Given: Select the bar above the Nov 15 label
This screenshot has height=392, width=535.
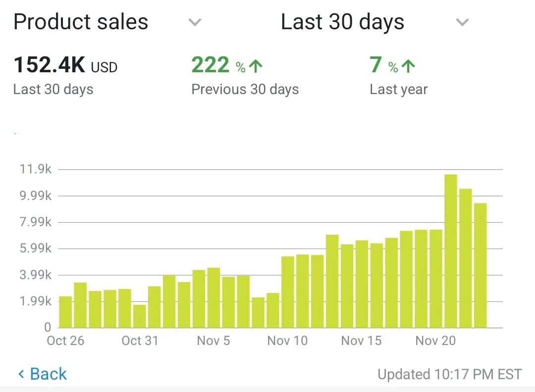Looking at the screenshot, I should (x=362, y=284).
